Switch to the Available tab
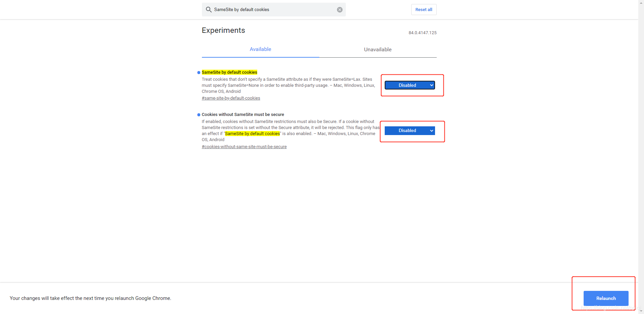 (x=260, y=49)
